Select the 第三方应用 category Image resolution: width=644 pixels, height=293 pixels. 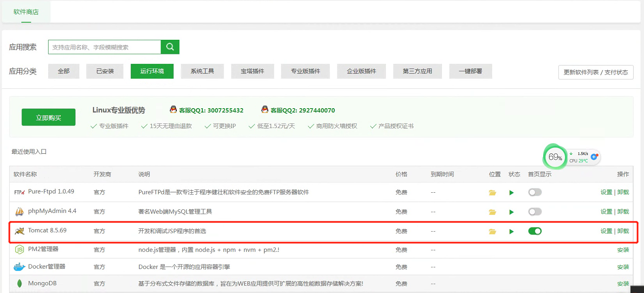417,71
